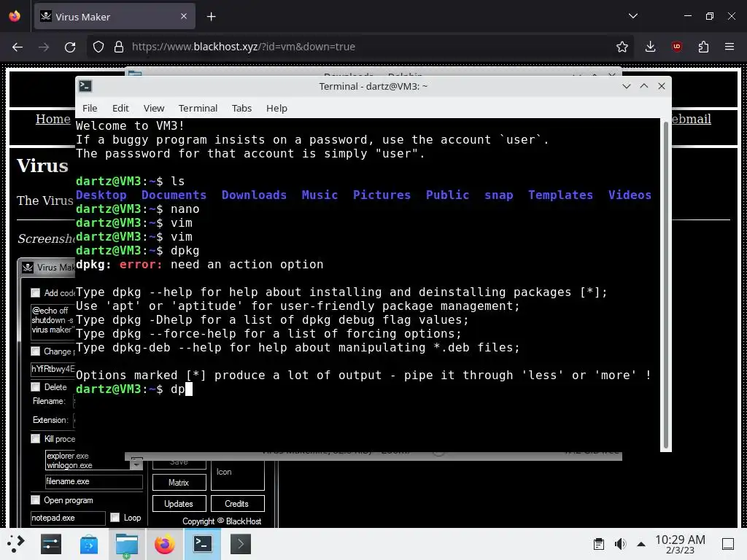
Task: Open the Firefox hamburger menu
Action: click(x=729, y=47)
